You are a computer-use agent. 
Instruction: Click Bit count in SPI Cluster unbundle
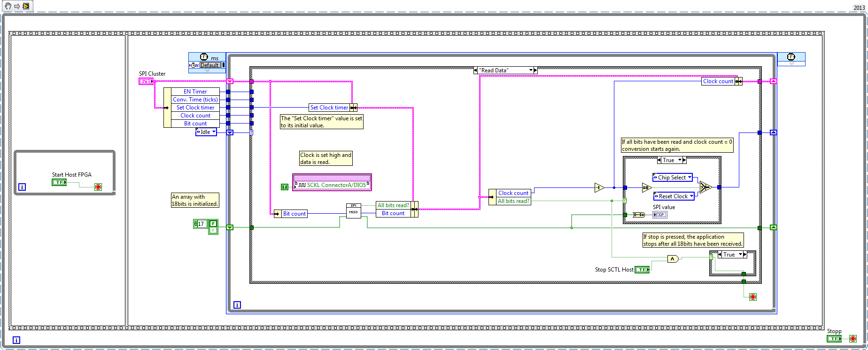pos(195,124)
